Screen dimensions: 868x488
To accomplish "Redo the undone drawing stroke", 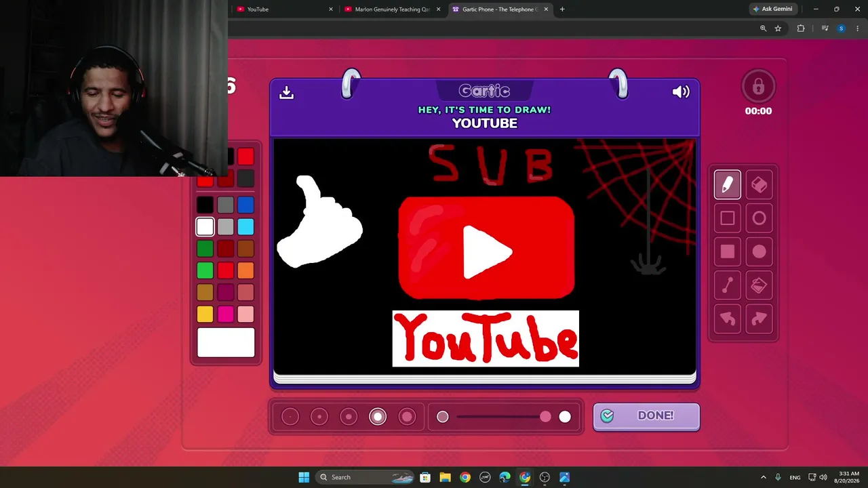I will [x=759, y=319].
